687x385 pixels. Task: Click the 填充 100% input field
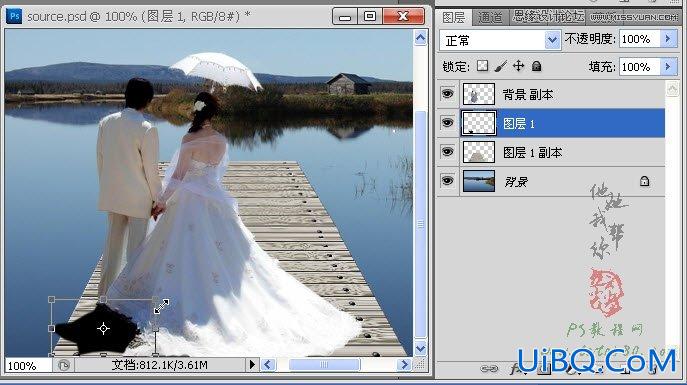[640, 67]
